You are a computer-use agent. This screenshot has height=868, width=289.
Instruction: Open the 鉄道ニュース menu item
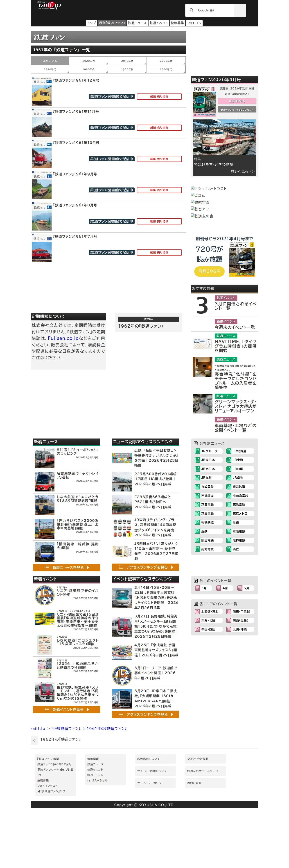pos(137,23)
